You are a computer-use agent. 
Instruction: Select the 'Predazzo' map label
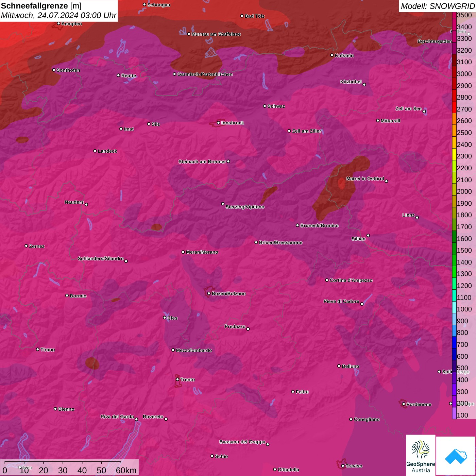pos(235,326)
